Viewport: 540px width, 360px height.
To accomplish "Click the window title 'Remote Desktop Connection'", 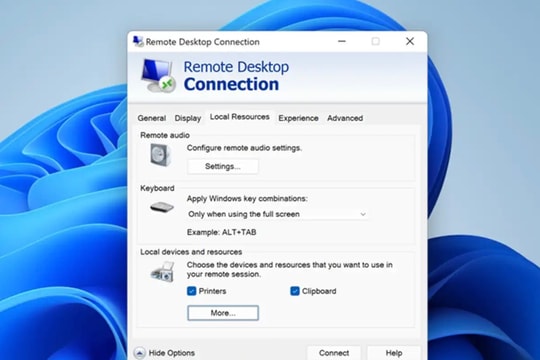I will click(202, 42).
